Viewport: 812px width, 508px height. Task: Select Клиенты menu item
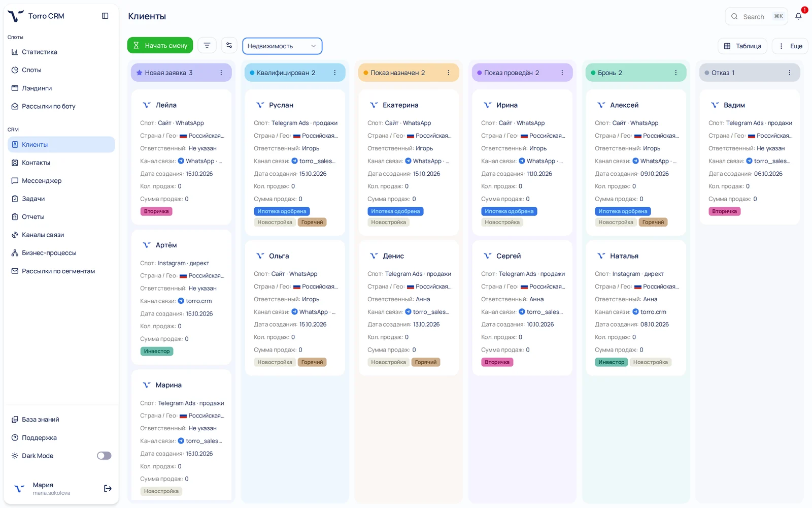61,144
